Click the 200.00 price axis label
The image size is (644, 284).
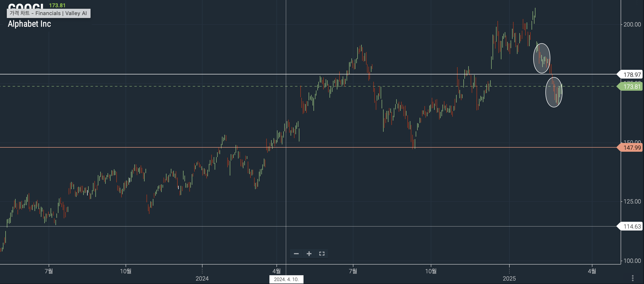(632, 25)
